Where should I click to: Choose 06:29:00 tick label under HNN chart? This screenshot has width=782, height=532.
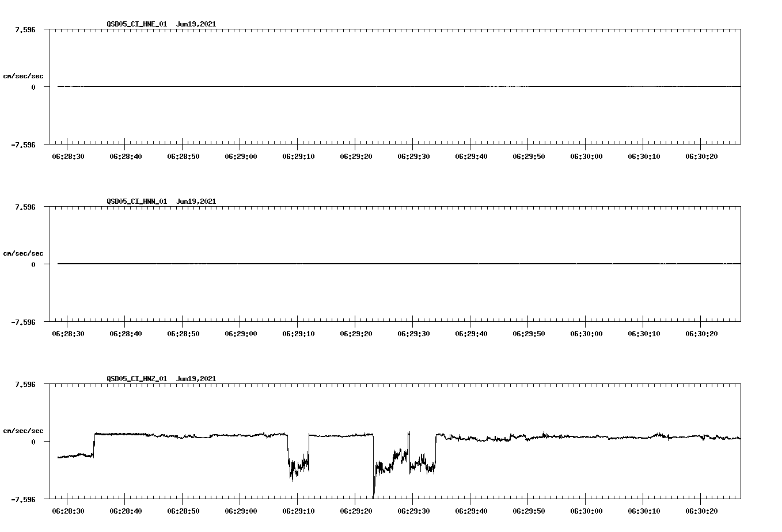click(x=241, y=334)
